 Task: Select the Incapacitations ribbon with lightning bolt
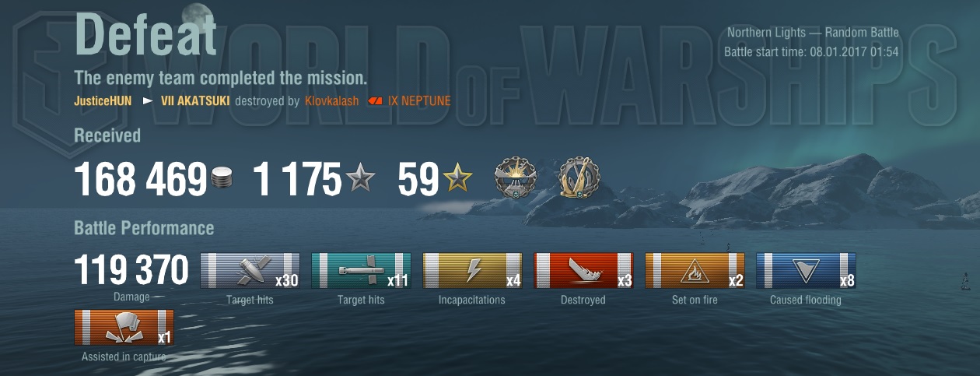[472, 271]
